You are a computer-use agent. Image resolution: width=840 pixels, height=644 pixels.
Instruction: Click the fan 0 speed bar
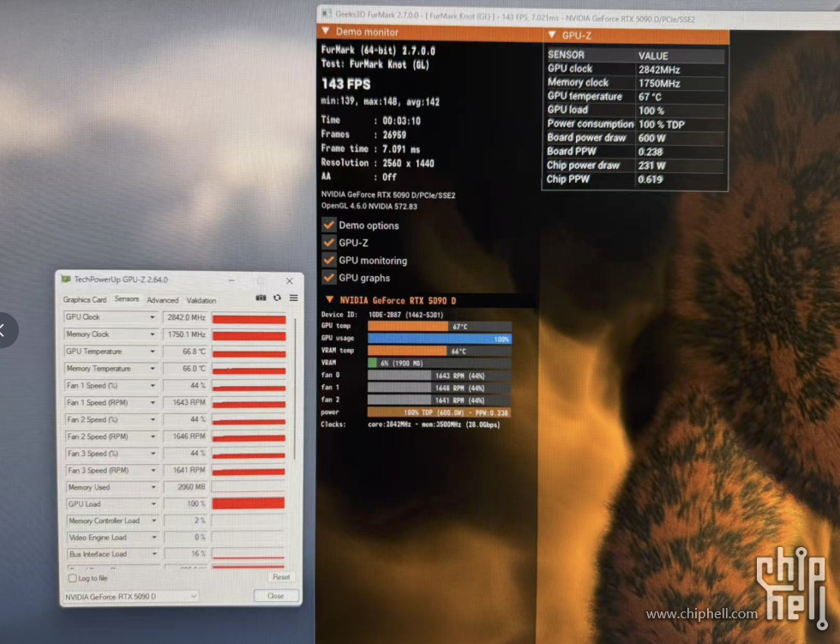coord(439,376)
